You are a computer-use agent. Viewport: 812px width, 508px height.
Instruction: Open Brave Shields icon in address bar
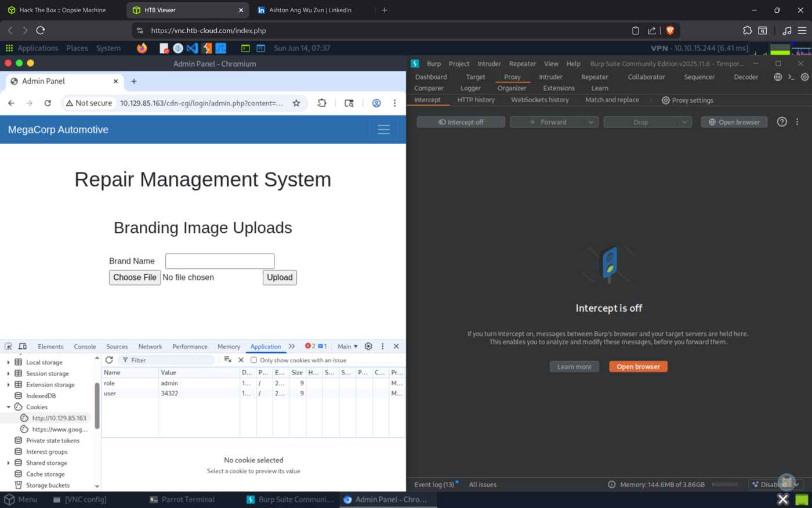[x=670, y=30]
